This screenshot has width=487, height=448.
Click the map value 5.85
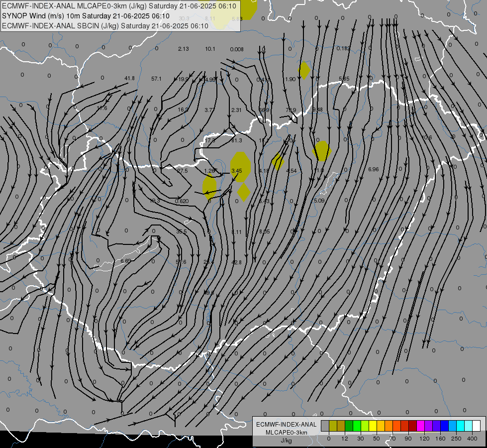coord(344,79)
